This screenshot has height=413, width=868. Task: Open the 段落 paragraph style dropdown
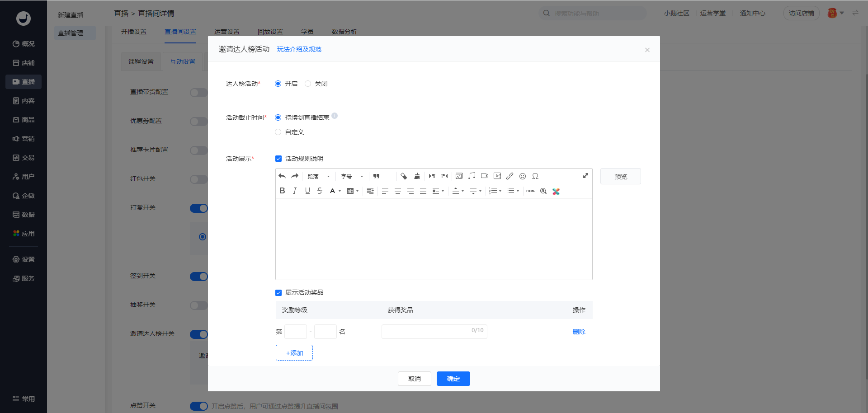coord(318,176)
